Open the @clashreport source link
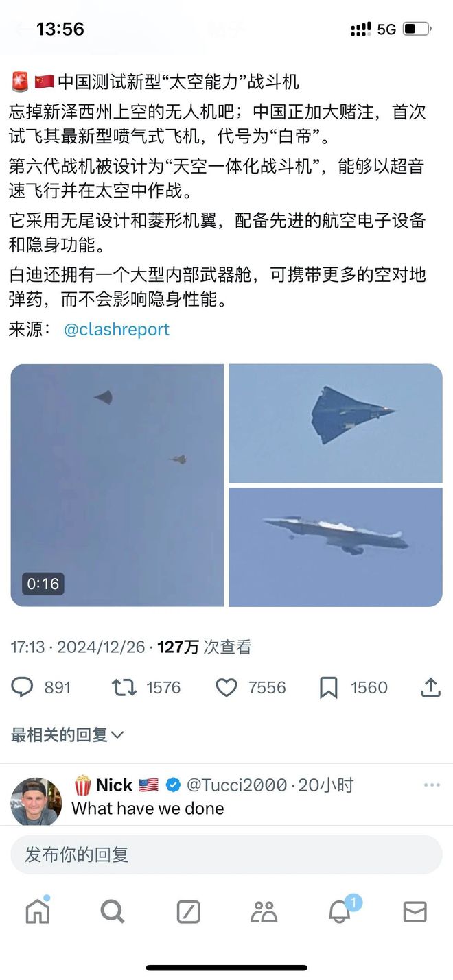The height and width of the screenshot is (980, 453). click(x=116, y=329)
